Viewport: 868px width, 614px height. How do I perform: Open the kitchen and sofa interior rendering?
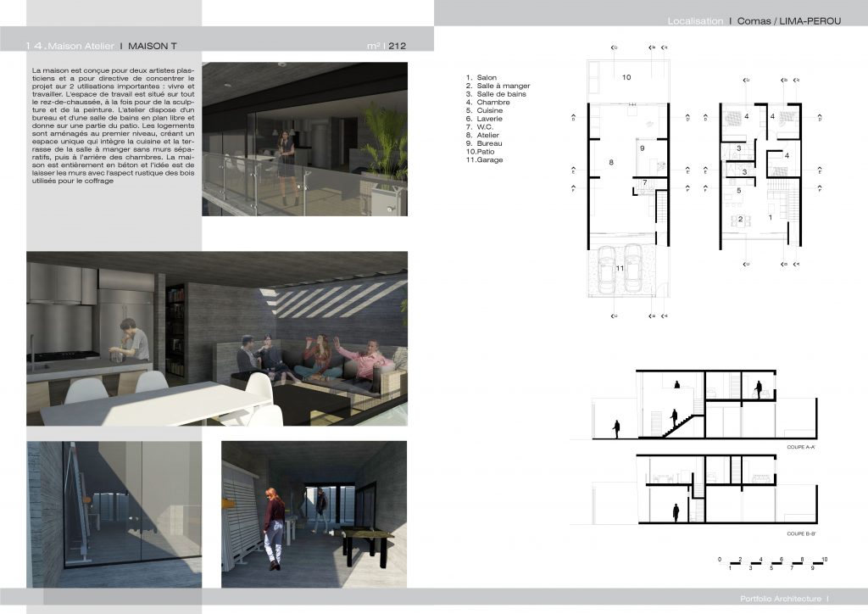tap(217, 338)
